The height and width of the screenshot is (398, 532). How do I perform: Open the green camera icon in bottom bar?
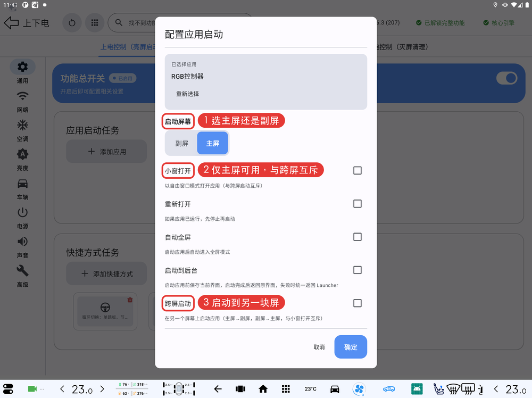(32, 389)
